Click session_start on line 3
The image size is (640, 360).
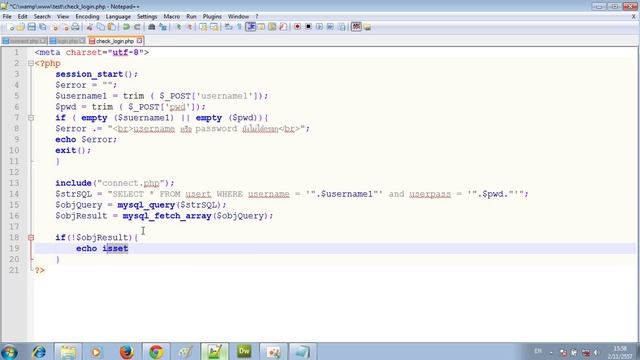pyautogui.click(x=89, y=74)
